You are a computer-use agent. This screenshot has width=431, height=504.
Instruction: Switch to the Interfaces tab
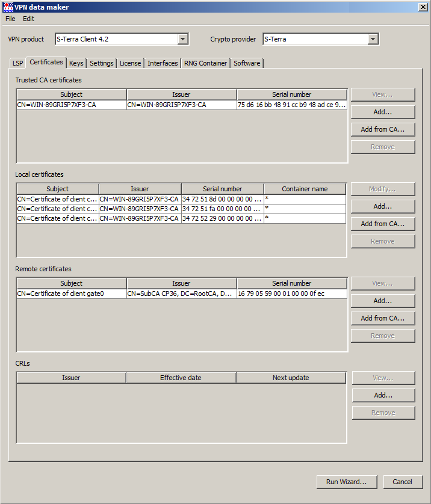click(163, 63)
